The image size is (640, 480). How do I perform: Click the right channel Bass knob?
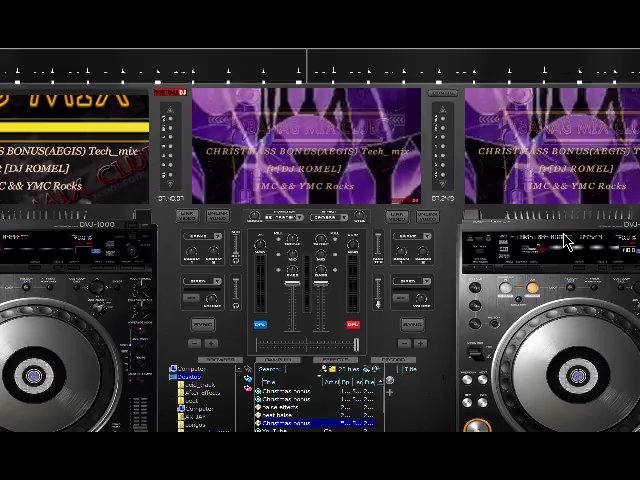(320, 270)
